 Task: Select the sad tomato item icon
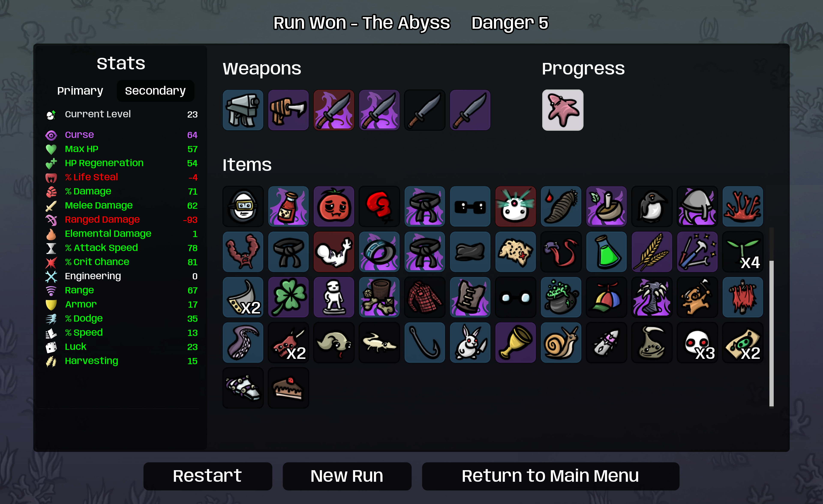[x=334, y=206]
